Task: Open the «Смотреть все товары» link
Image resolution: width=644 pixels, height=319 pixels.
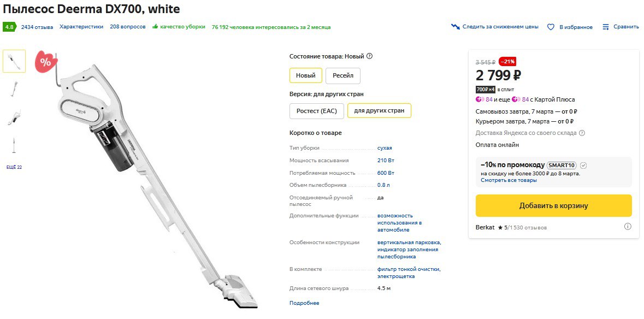Action: [509, 180]
